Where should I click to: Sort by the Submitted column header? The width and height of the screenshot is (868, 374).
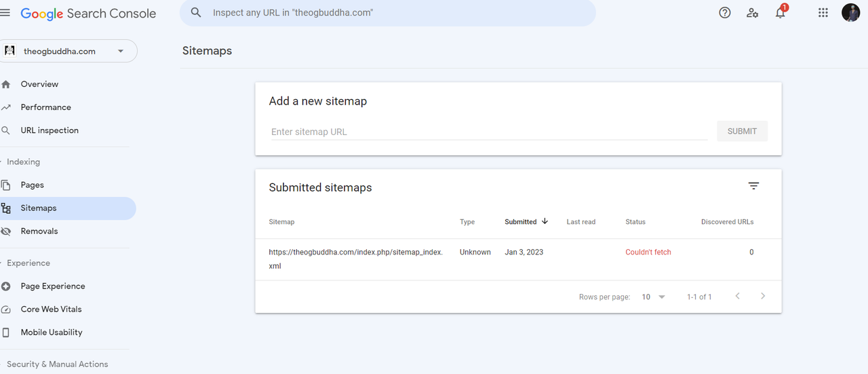pyautogui.click(x=521, y=222)
